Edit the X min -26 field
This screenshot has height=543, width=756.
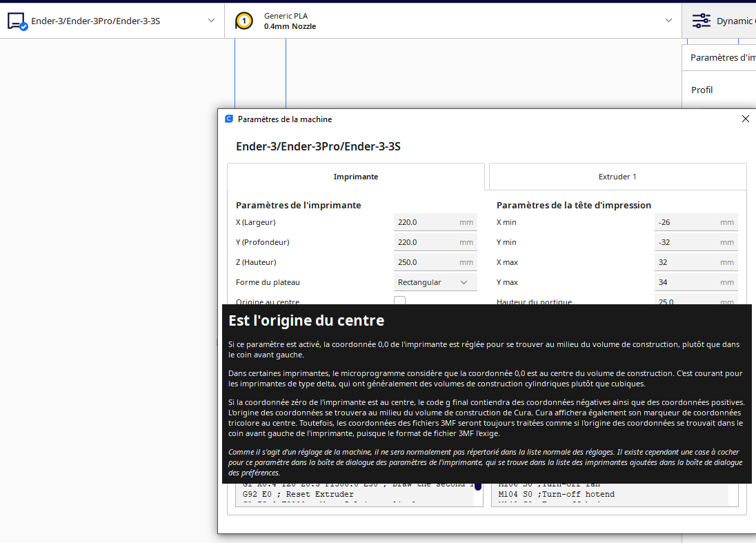click(x=696, y=222)
